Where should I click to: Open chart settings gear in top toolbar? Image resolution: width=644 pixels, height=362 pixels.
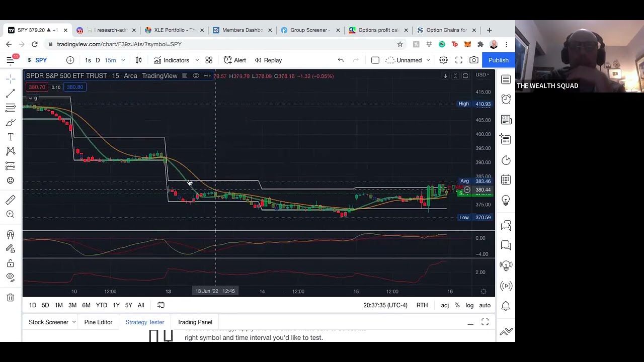point(443,60)
